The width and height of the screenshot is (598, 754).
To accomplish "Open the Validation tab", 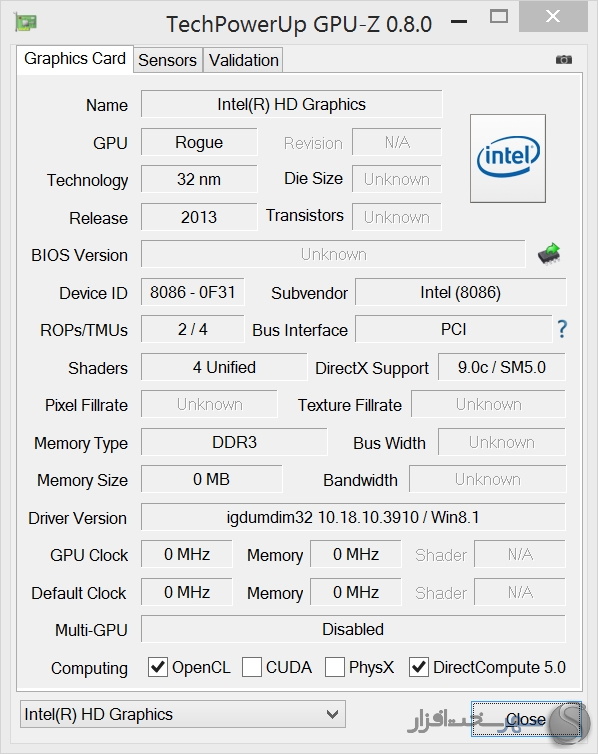I will (x=243, y=60).
